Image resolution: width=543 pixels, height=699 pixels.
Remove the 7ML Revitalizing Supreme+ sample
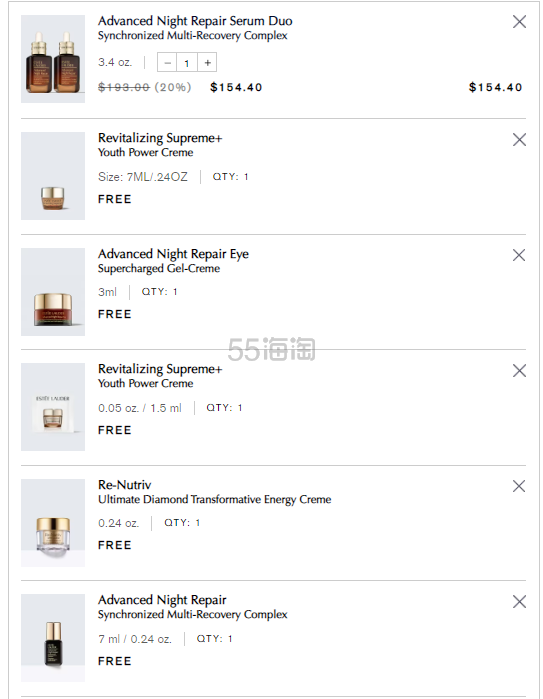coord(519,140)
